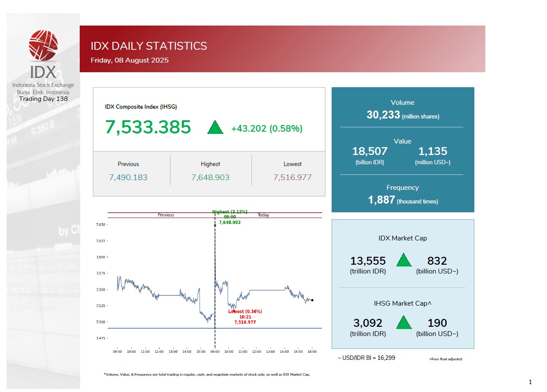547x392 pixels.
Task: Click the '(million shares)' unit text
Action: [x=421, y=117]
